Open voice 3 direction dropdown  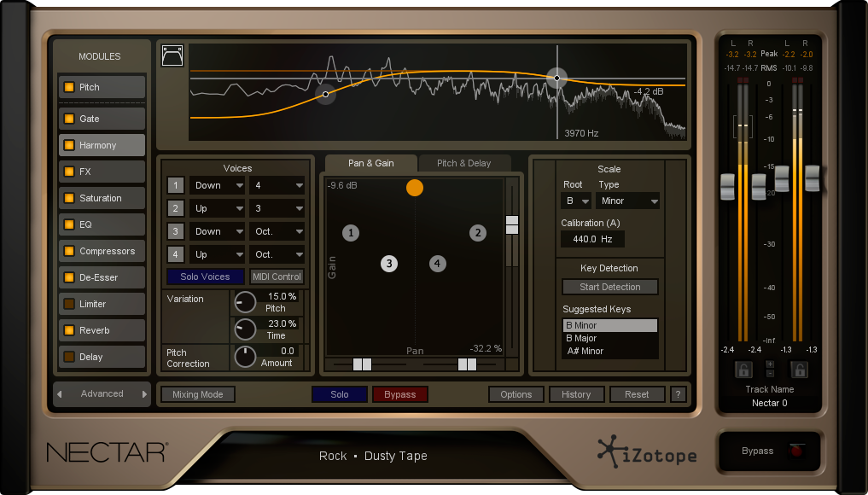(x=217, y=231)
